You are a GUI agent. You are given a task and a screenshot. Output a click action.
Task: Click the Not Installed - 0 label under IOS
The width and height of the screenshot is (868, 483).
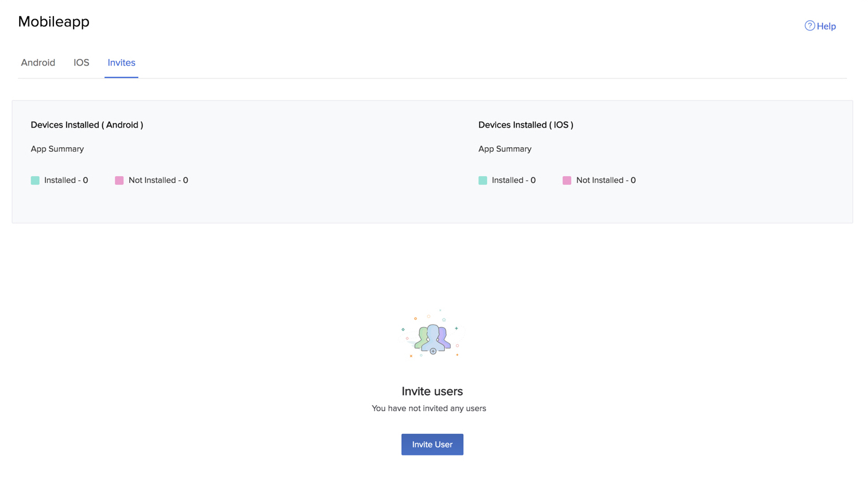(606, 180)
